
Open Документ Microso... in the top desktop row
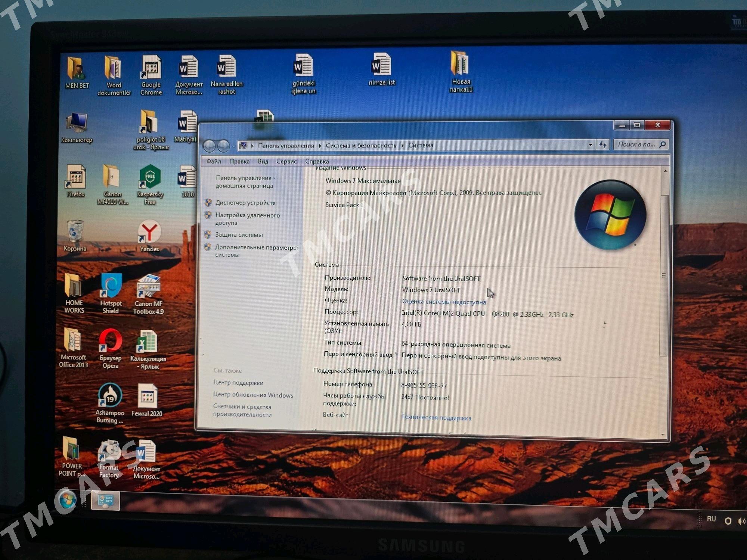189,75
